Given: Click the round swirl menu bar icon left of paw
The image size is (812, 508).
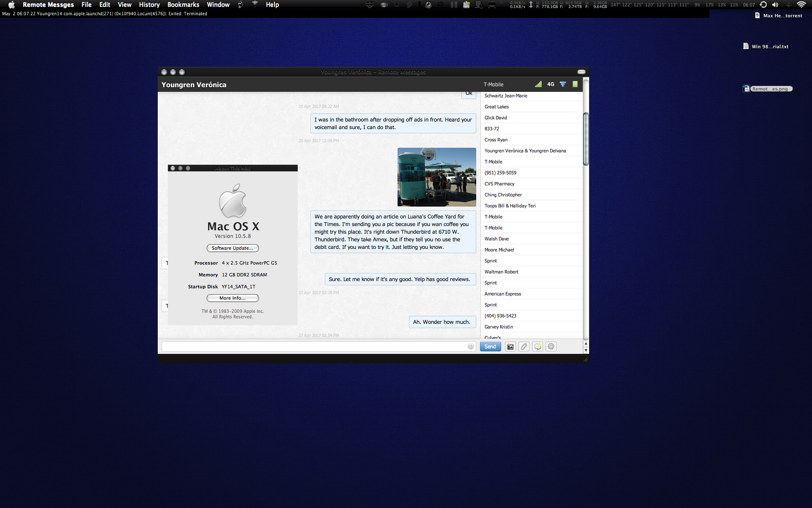Looking at the screenshot, I should [x=428, y=5].
